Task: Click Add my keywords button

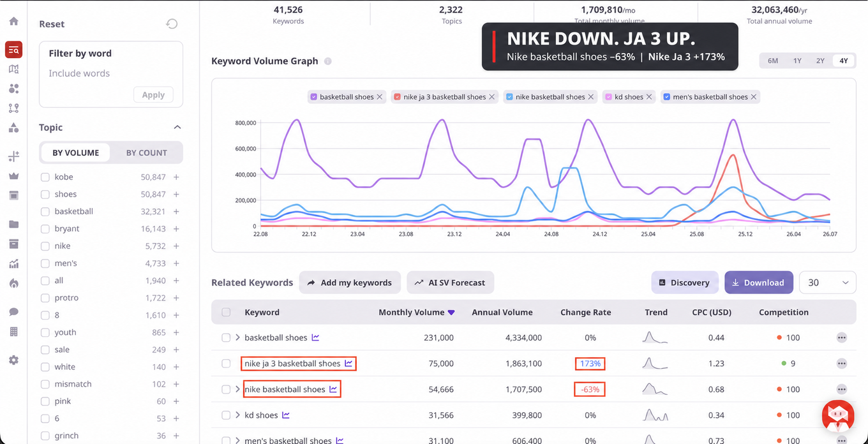Action: pos(350,283)
